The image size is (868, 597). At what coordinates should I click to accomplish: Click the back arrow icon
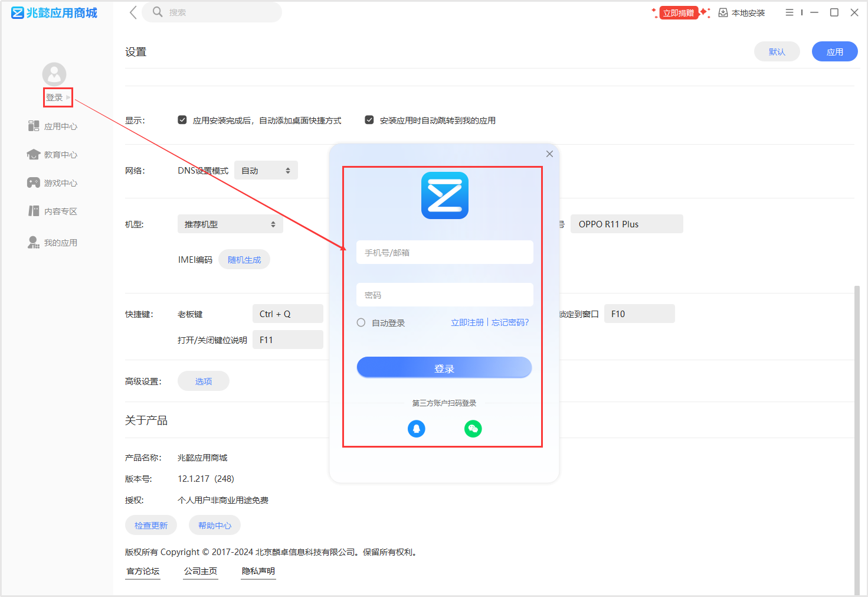133,12
